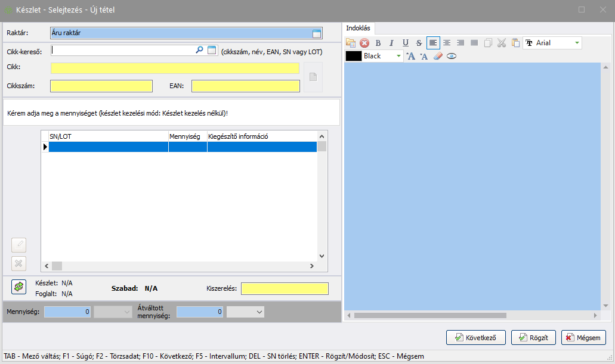Click the green refresh stock icon

pos(18,287)
